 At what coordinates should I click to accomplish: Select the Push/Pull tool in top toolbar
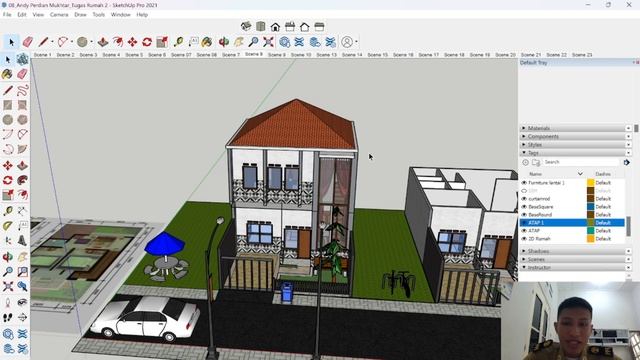pos(103,42)
